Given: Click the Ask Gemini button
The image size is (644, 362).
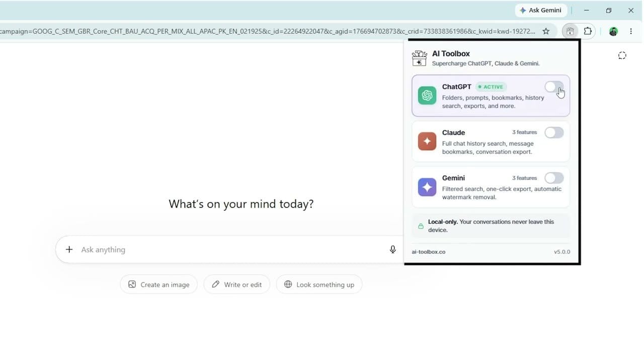Looking at the screenshot, I should [x=541, y=10].
